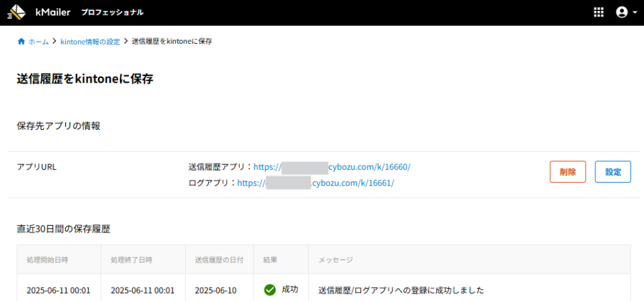The image size is (644, 301).
Task: Open the apps grid menu
Action: click(599, 12)
